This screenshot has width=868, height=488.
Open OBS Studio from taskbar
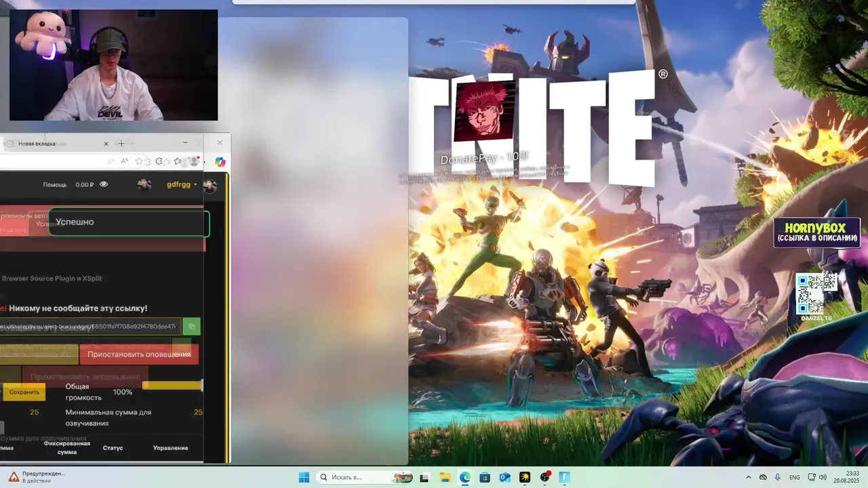[545, 477]
